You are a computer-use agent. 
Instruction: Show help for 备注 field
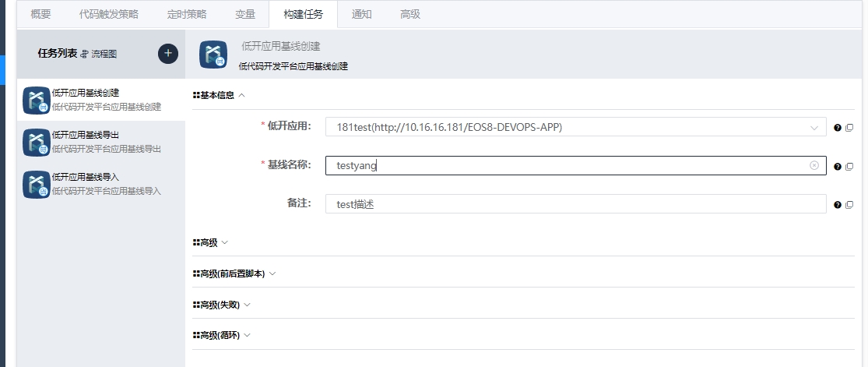(x=838, y=205)
